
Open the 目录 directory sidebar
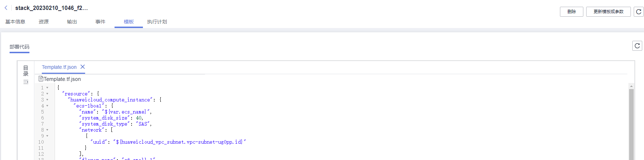[x=26, y=71]
